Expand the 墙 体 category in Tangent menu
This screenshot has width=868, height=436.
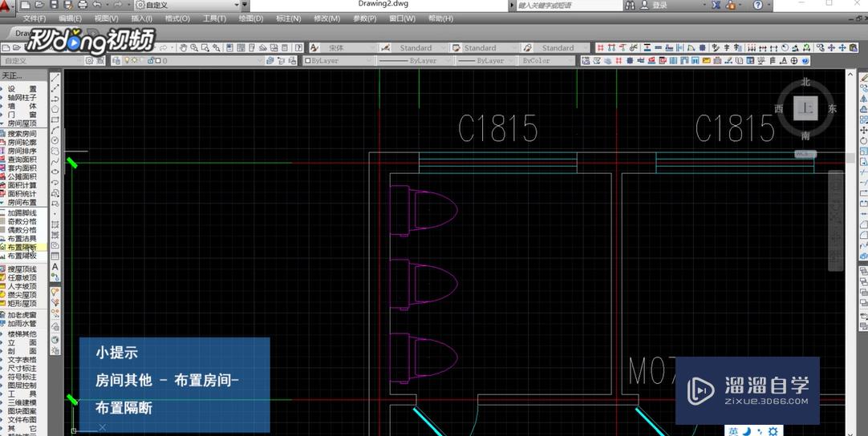[22, 106]
